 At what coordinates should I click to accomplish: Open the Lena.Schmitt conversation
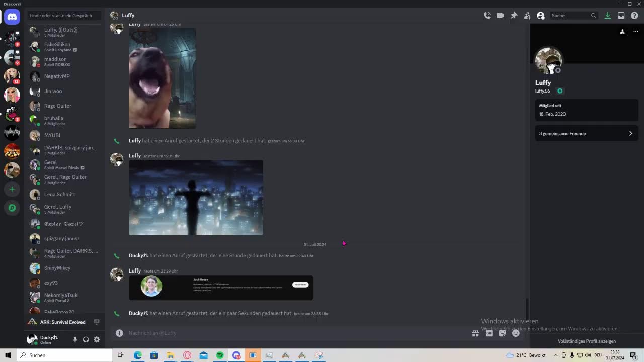[64, 194]
